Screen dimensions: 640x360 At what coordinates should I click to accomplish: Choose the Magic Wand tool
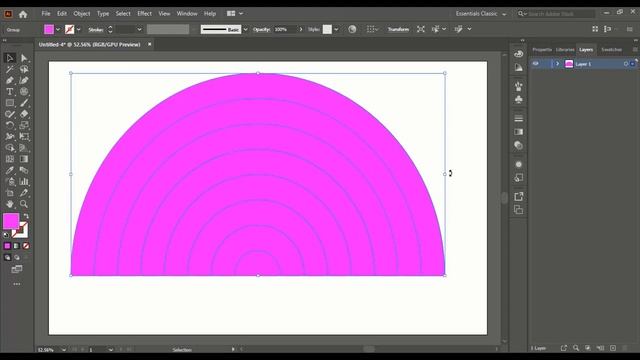(10, 69)
